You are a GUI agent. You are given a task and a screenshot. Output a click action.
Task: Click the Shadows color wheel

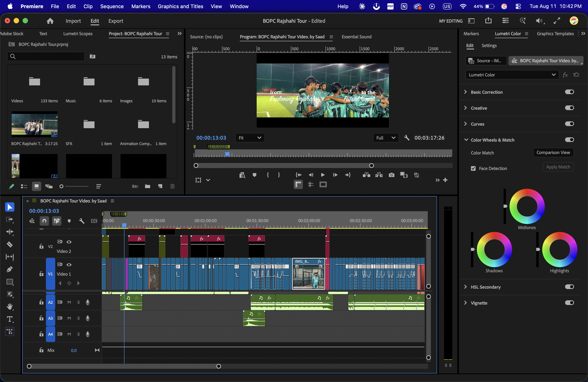click(x=494, y=249)
